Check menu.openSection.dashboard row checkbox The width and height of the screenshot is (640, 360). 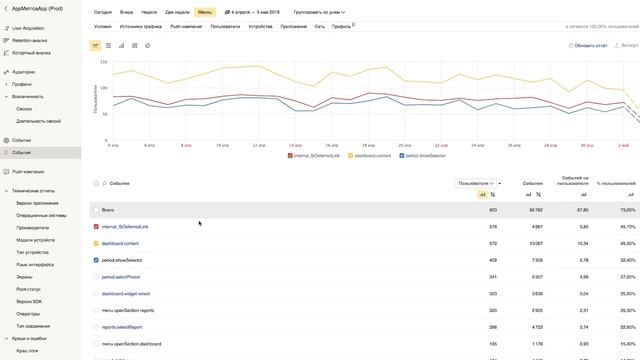coord(96,344)
